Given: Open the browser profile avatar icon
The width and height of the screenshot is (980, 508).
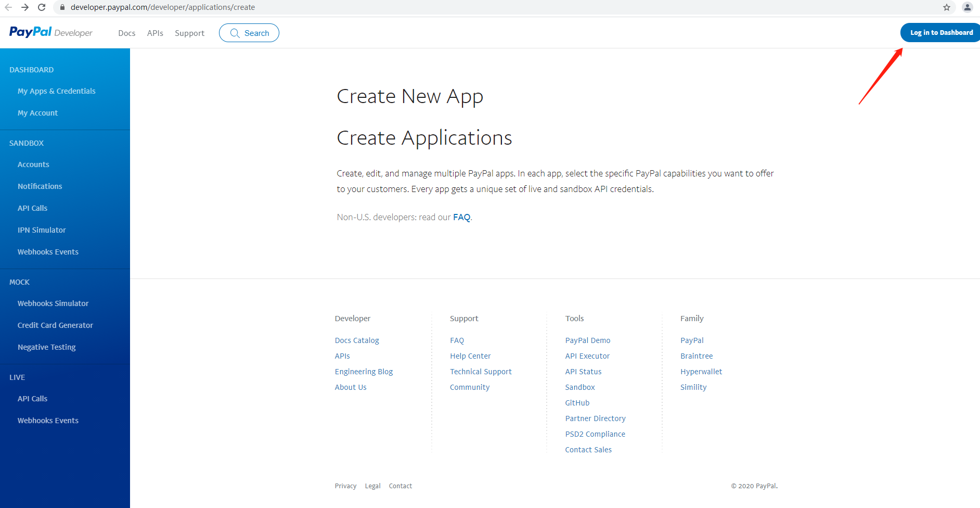Looking at the screenshot, I should click(968, 7).
